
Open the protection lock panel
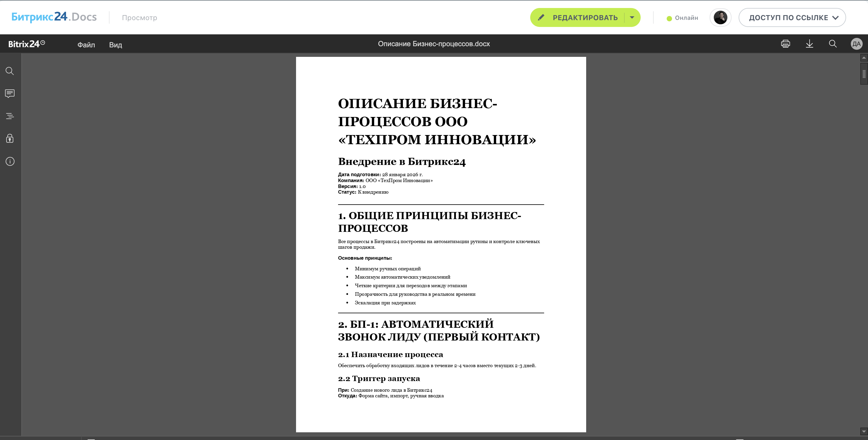[10, 139]
